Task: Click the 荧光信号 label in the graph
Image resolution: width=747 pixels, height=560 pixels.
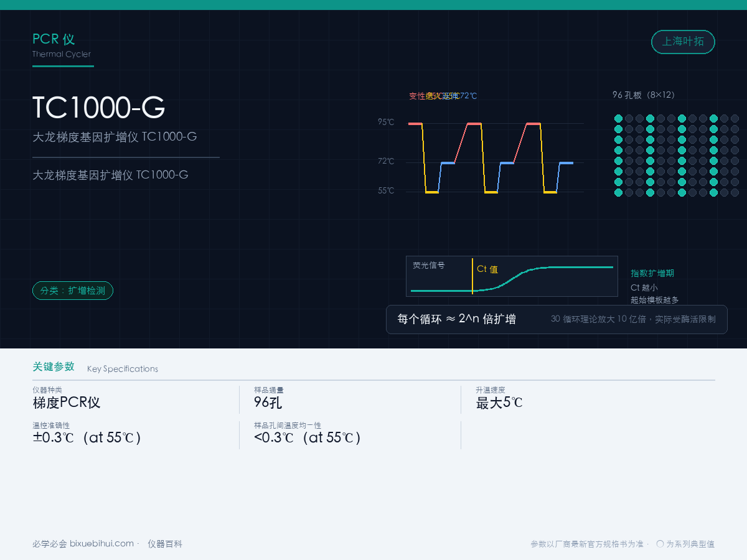Action: (429, 265)
